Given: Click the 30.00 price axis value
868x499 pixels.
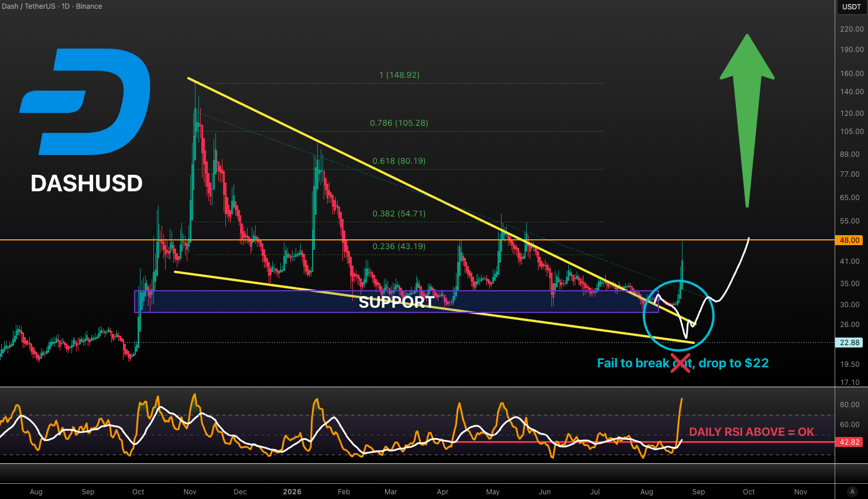Looking at the screenshot, I should coord(850,305).
